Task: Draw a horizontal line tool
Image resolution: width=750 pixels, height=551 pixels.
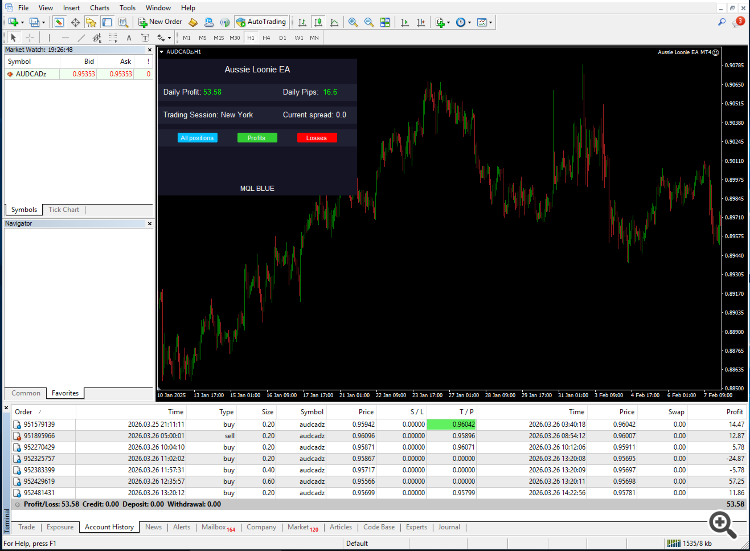Action: 66,37
